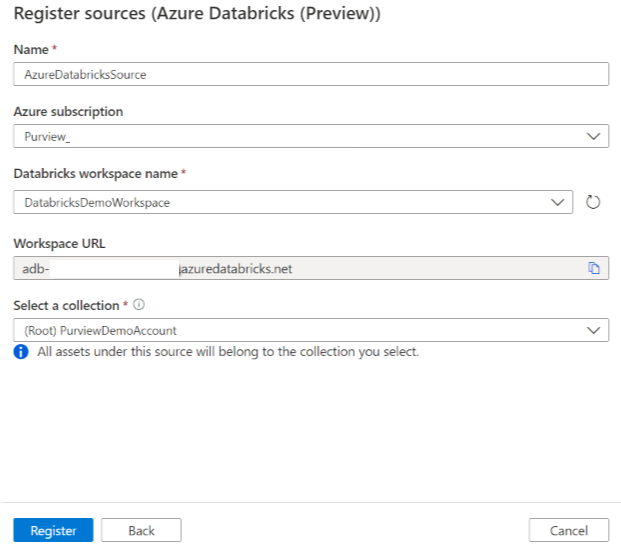Copy the Workspace URL to clipboard
The height and width of the screenshot is (550, 621).
pos(593,268)
